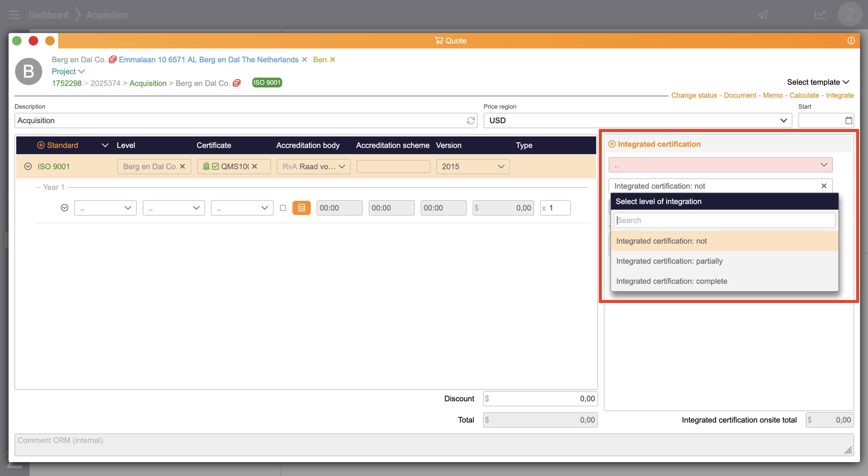Click the orange calculator icon in Year 1 row
868x476 pixels.
[301, 208]
